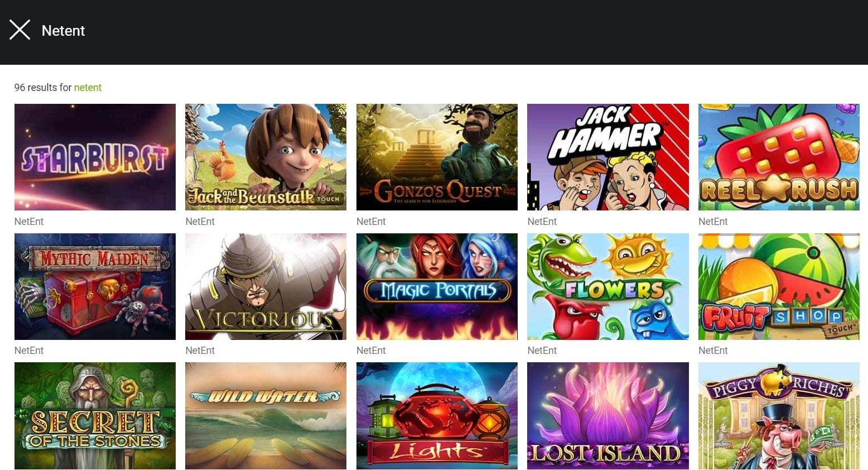Viewport: 868px width, 470px height.
Task: Launch the Lights slot game
Action: tap(437, 416)
